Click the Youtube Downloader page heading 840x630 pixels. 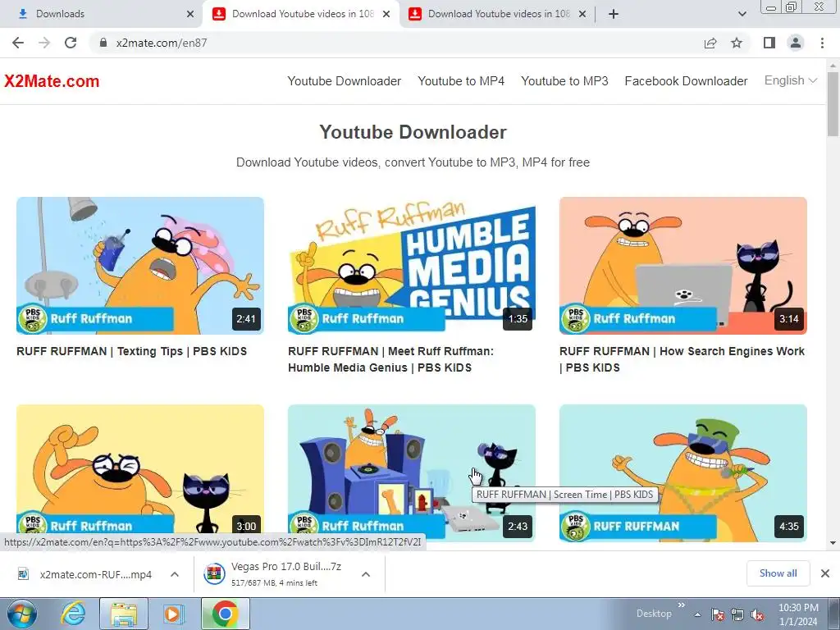point(413,132)
